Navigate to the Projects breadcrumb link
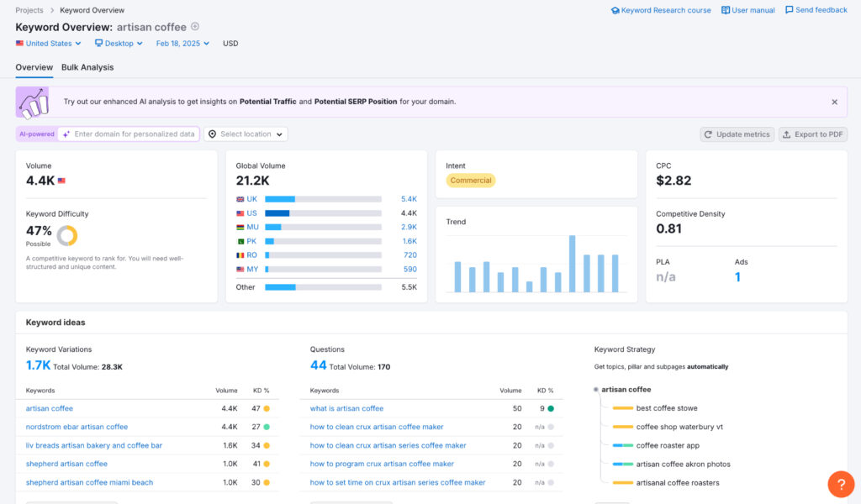861x504 pixels. coord(29,10)
